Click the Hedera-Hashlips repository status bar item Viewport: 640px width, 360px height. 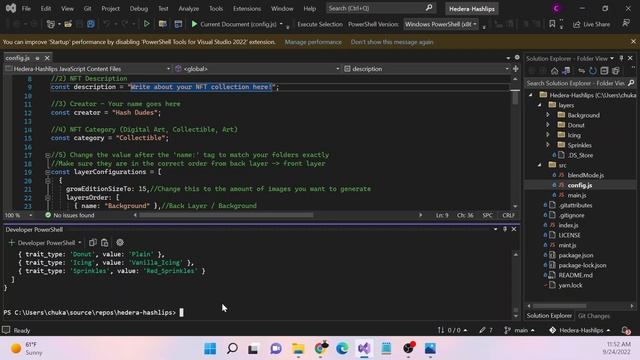pyautogui.click(x=579, y=330)
